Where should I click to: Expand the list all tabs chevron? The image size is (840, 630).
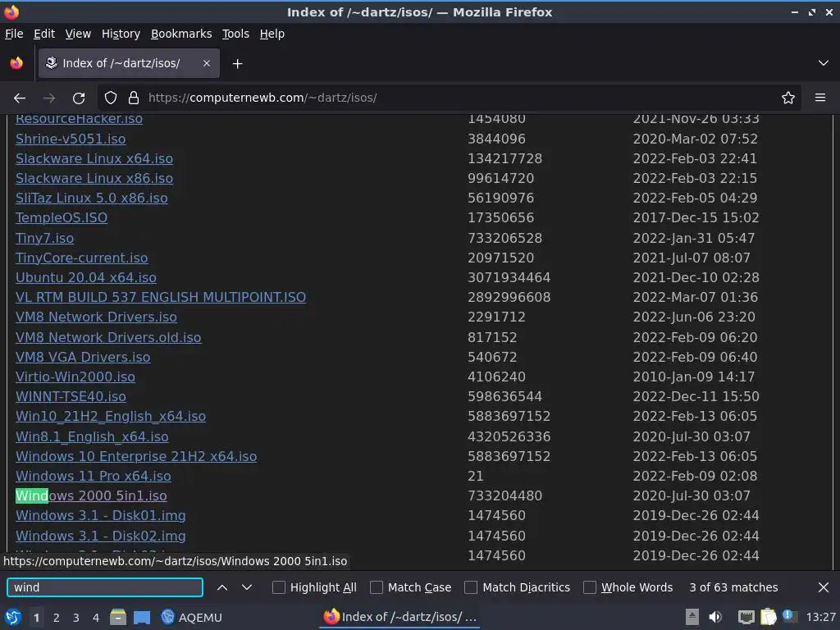[824, 63]
